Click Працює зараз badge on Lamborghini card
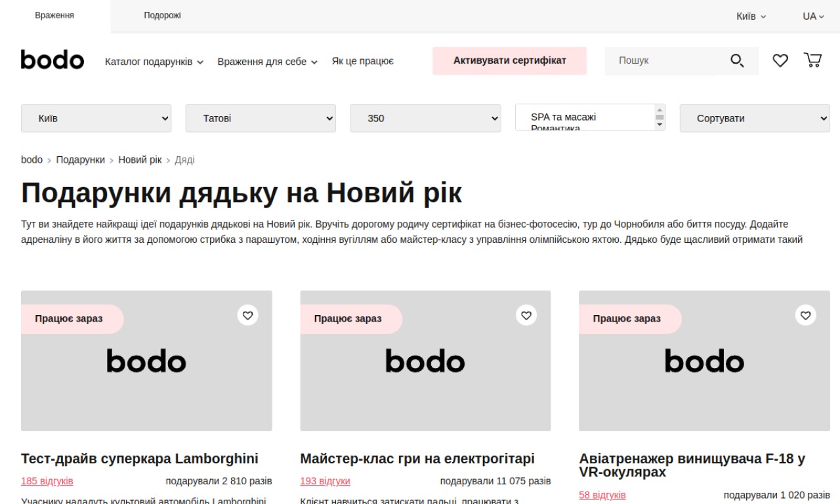The image size is (840, 504). click(x=72, y=319)
